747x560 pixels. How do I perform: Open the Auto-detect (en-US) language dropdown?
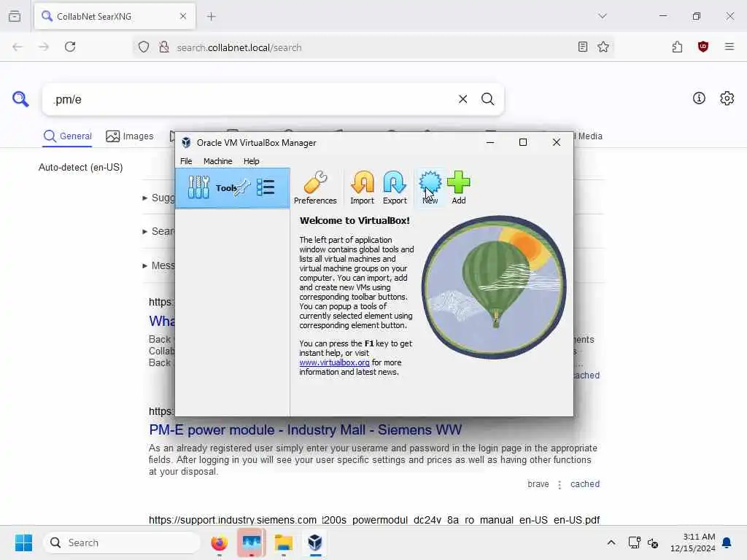click(x=80, y=168)
